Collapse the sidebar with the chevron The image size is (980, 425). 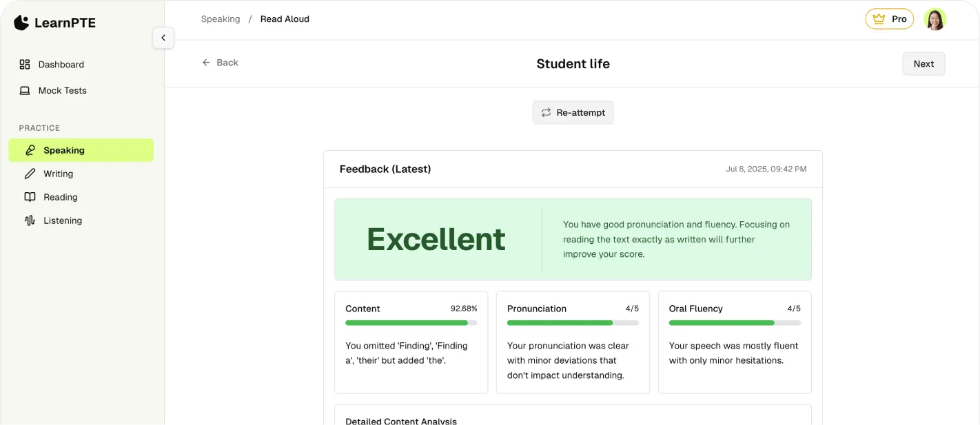163,38
